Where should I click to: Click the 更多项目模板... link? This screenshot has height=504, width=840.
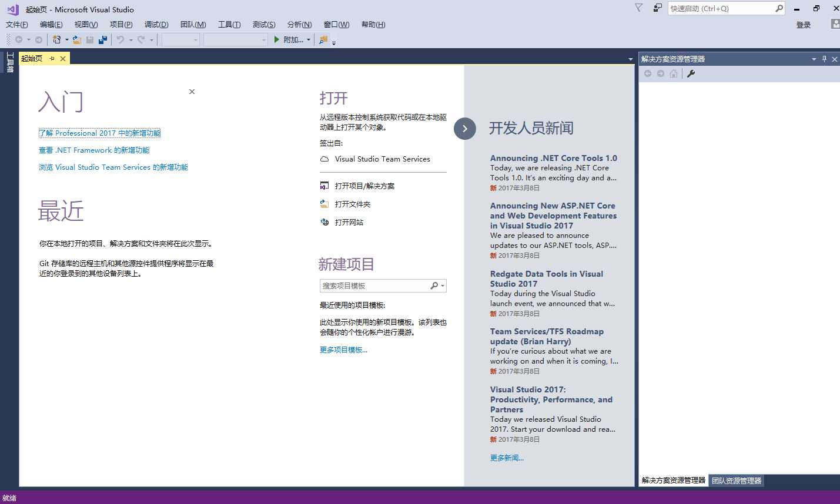point(343,350)
